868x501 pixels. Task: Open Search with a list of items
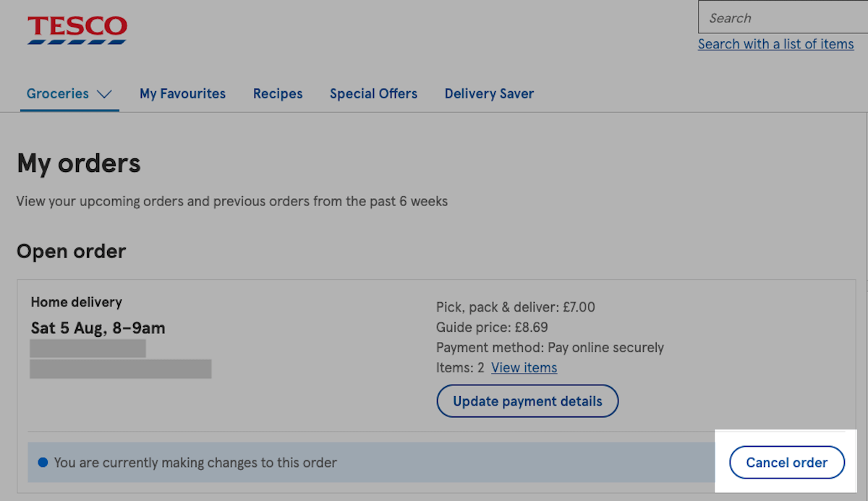click(775, 44)
